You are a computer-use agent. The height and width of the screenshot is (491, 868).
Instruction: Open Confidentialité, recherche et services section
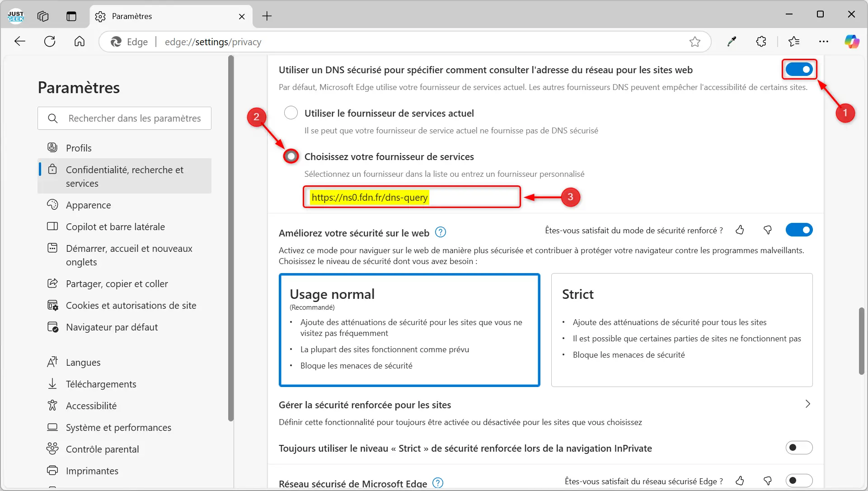coord(124,176)
